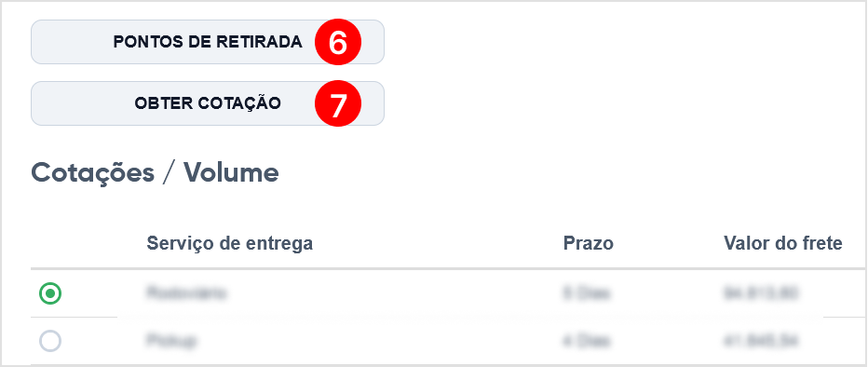868x367 pixels.
Task: Click the second row's blurred freight value
Action: (761, 342)
